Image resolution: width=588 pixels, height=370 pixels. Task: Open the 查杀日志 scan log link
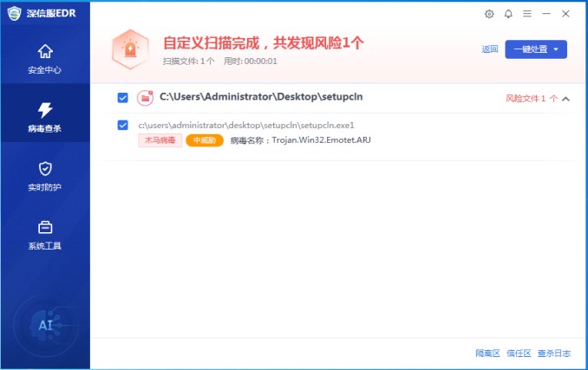554,354
